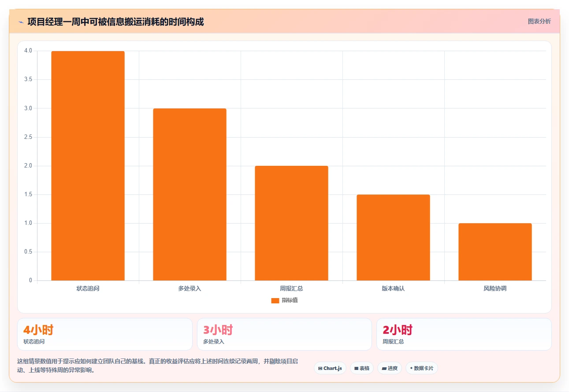The image size is (569, 392).
Task: Click the 周报汇总 bar in the chart
Action: 291,223
